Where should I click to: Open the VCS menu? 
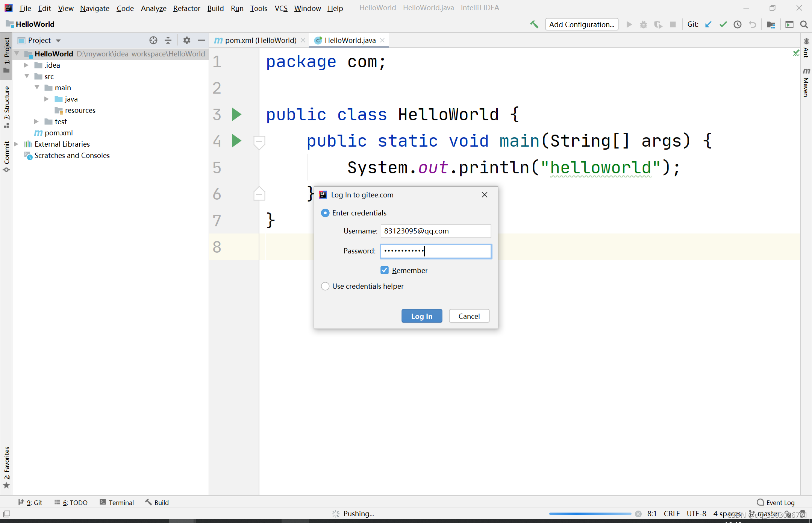[281, 8]
